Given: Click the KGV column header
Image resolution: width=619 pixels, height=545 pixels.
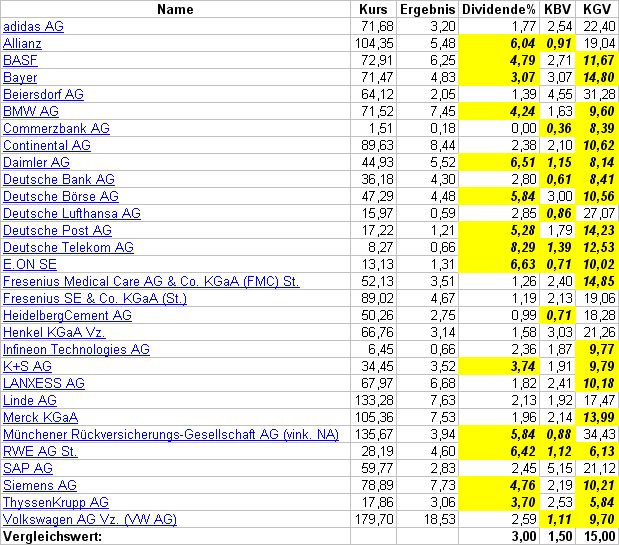Looking at the screenshot, I should (x=597, y=9).
